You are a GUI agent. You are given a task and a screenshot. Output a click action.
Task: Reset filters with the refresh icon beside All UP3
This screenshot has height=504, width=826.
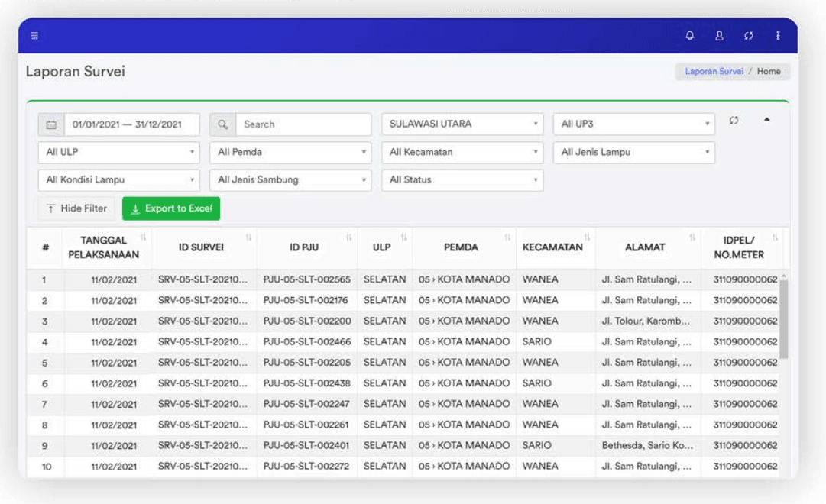[x=734, y=120]
